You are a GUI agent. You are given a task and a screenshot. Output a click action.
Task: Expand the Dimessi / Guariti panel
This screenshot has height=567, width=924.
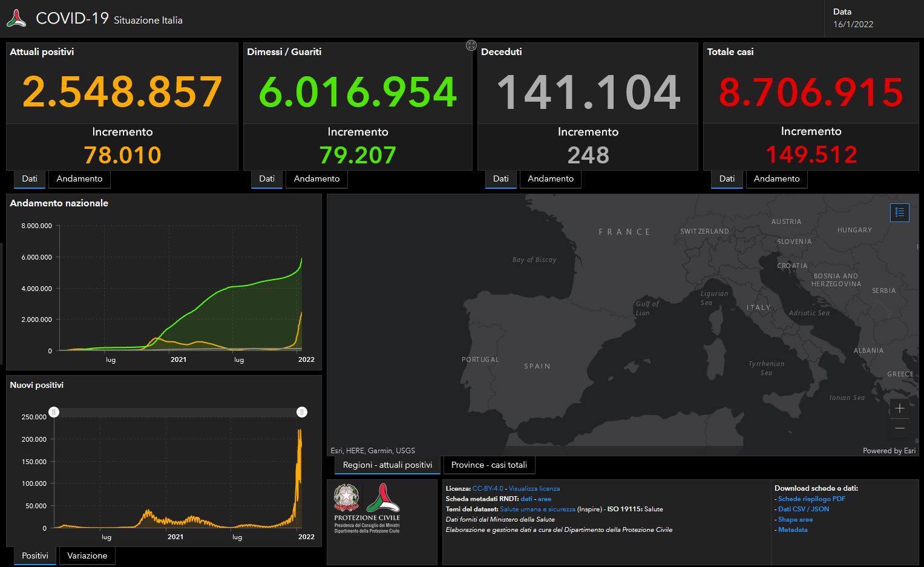coord(471,45)
